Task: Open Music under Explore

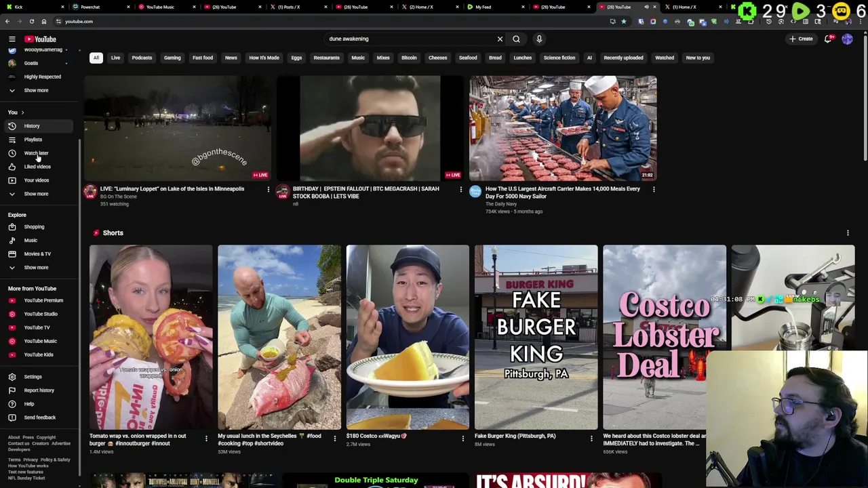Action: (39, 241)
